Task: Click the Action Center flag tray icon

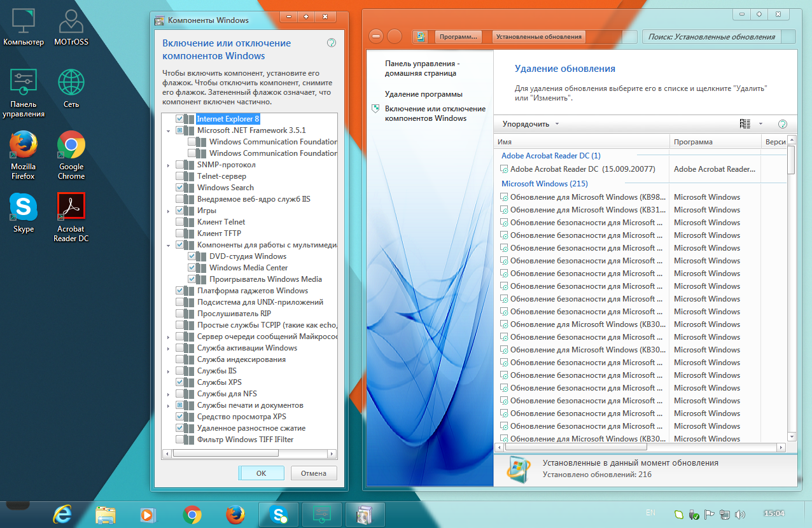Action: coord(710,514)
